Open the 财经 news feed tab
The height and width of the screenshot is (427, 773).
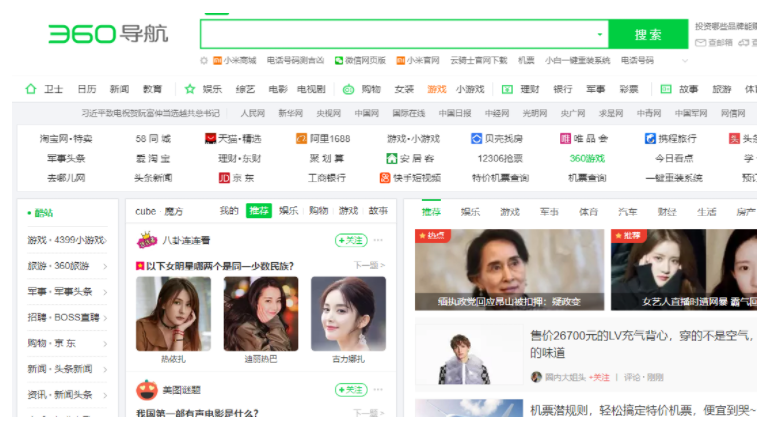click(667, 212)
